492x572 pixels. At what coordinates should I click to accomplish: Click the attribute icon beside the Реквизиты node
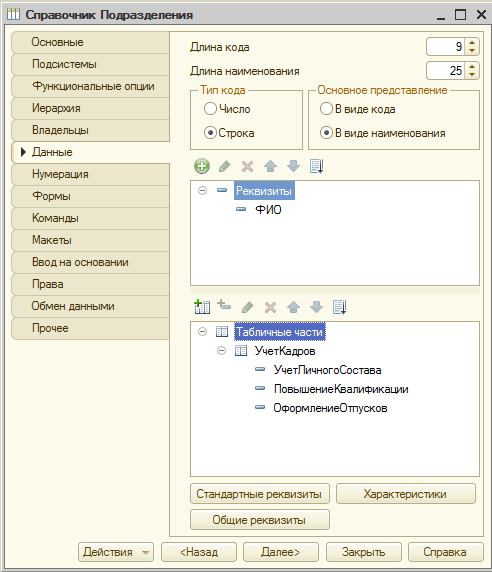pos(222,190)
